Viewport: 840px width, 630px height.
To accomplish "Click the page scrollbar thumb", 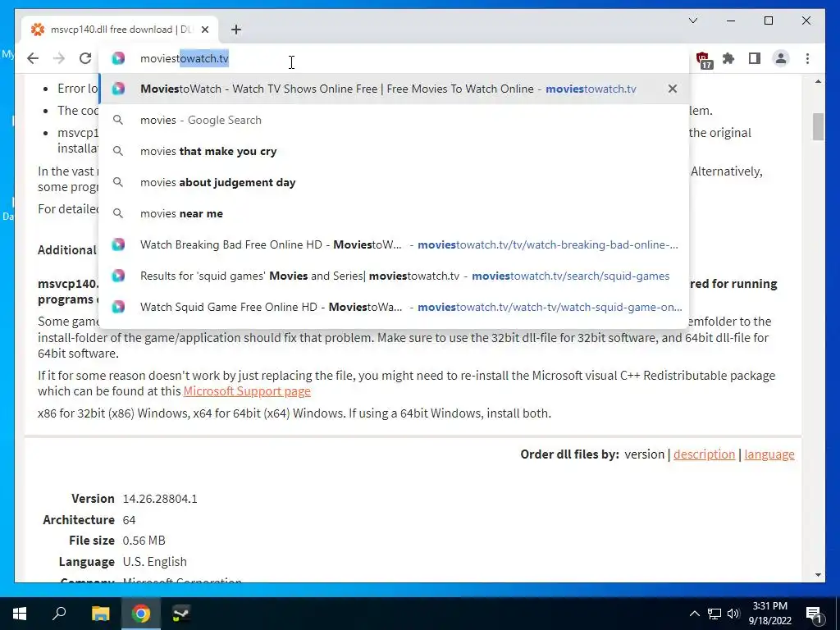I will coord(818,126).
